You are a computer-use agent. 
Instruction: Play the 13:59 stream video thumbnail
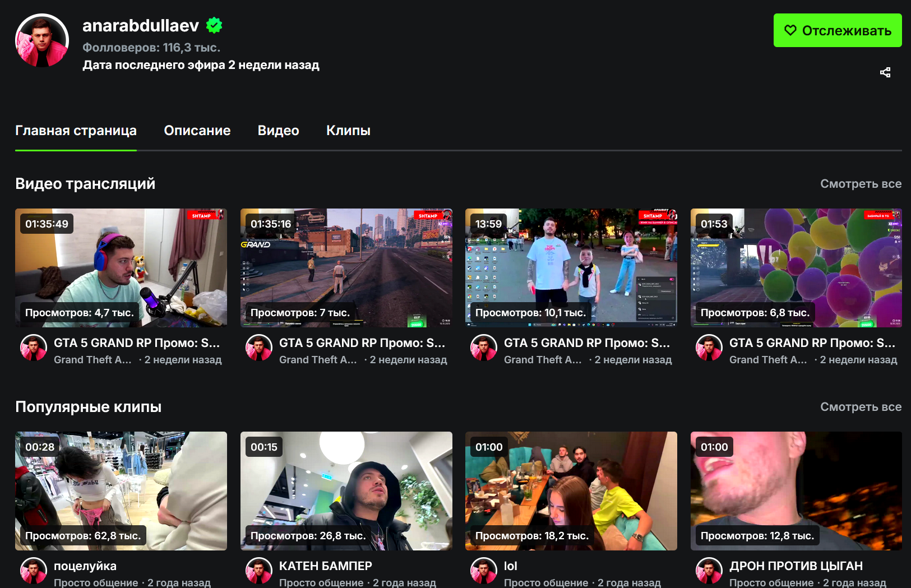pyautogui.click(x=571, y=268)
